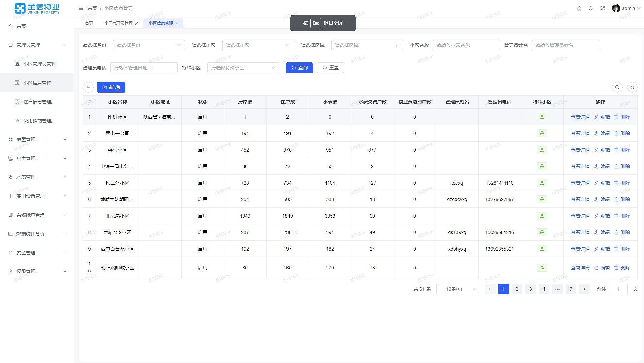The width and height of the screenshot is (644, 363).
Task: Delete the 北京局小区 row
Action: [x=622, y=216]
